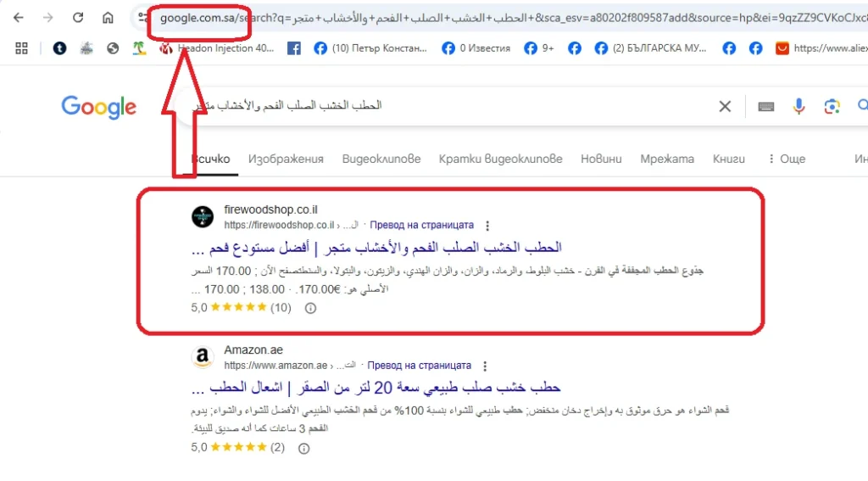Click the Amazon snippet mentioning 100%
This screenshot has height=481, width=868.
tap(460, 419)
